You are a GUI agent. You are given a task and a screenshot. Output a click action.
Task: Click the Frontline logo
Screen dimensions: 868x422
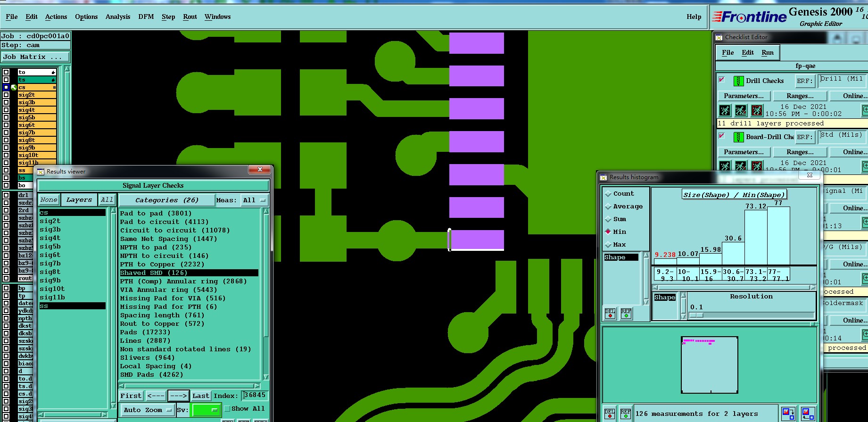[749, 17]
